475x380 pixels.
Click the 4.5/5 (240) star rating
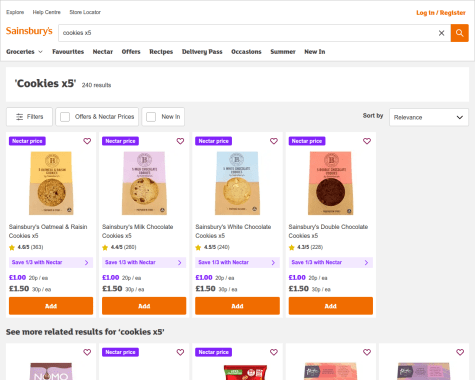[x=213, y=247]
